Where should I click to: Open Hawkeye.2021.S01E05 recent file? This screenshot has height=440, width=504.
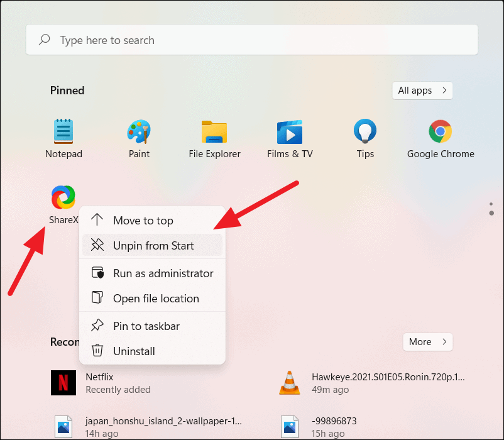click(x=372, y=382)
